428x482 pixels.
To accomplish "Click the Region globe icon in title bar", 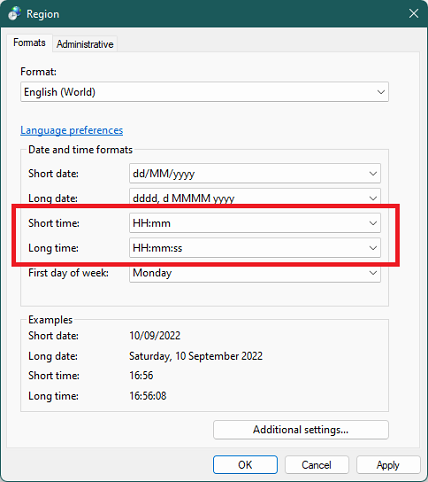I will 14,14.
